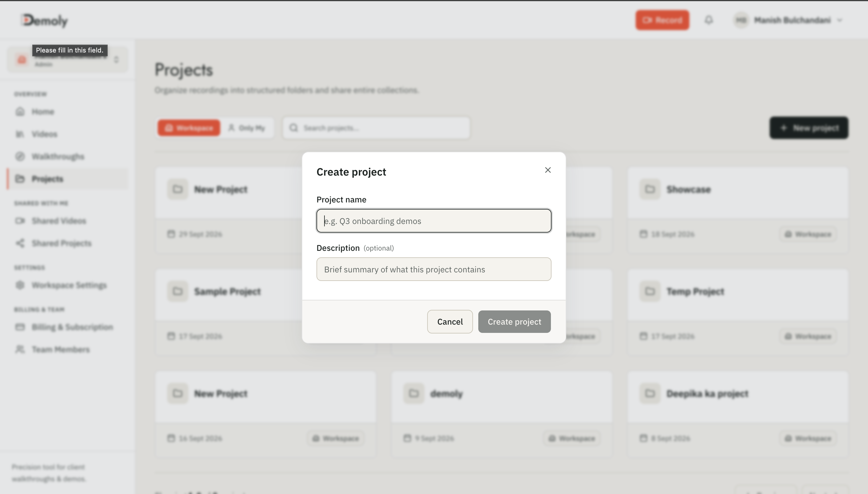Image resolution: width=868 pixels, height=494 pixels.
Task: Open the demoly project card
Action: 502,414
